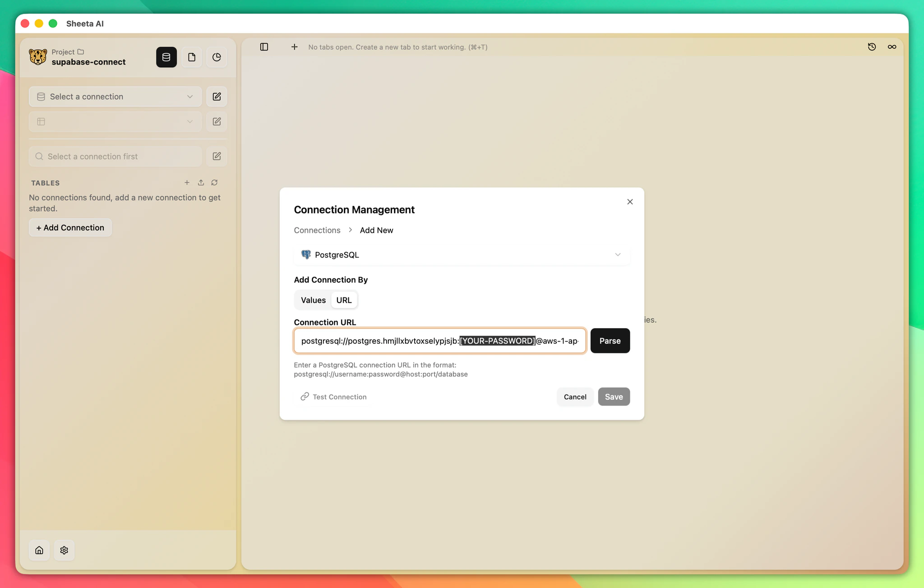Expand the Select a connection dropdown
Image resolution: width=924 pixels, height=588 pixels.
(x=115, y=97)
